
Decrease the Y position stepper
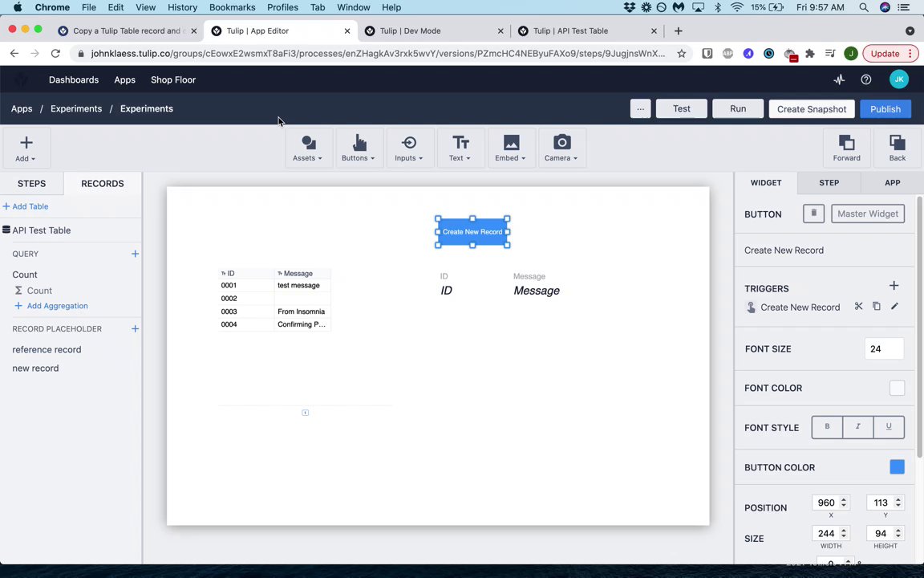click(898, 506)
